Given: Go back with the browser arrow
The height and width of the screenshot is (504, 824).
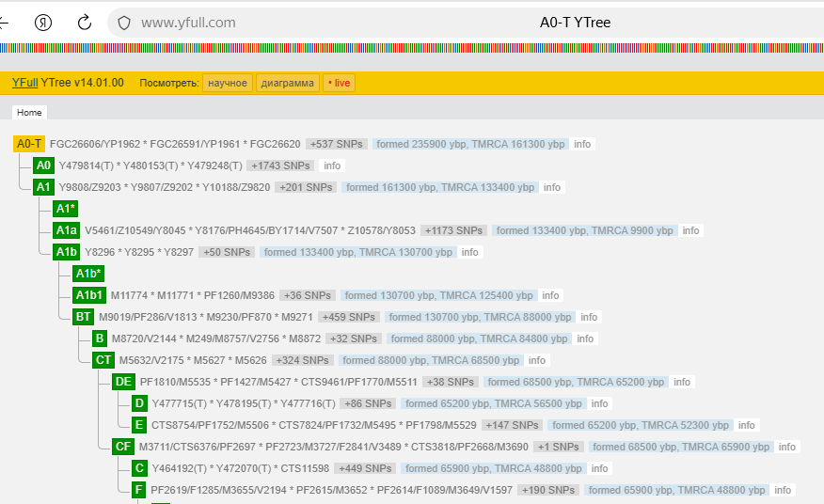Looking at the screenshot, I should [4, 23].
